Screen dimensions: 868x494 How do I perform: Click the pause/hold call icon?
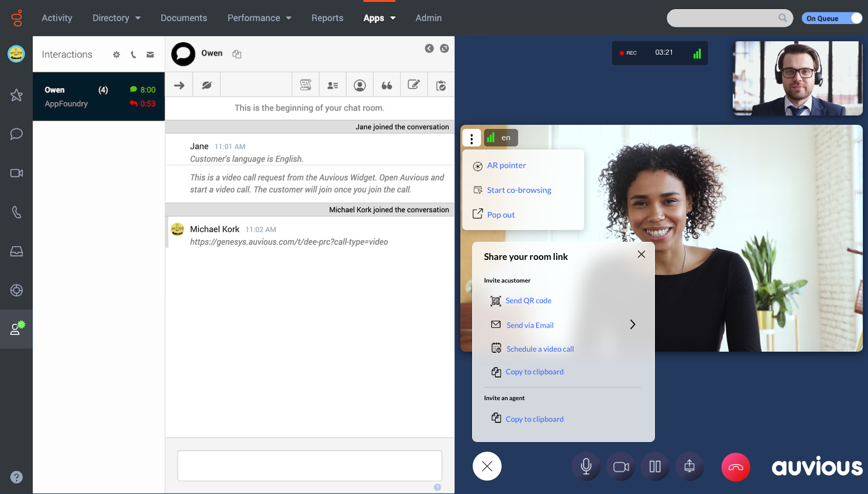pyautogui.click(x=655, y=467)
